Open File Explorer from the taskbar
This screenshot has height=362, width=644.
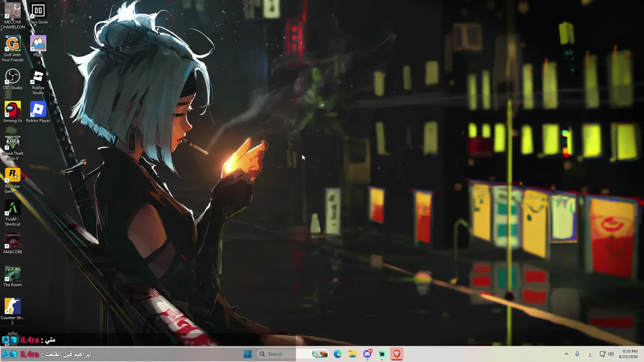click(352, 354)
